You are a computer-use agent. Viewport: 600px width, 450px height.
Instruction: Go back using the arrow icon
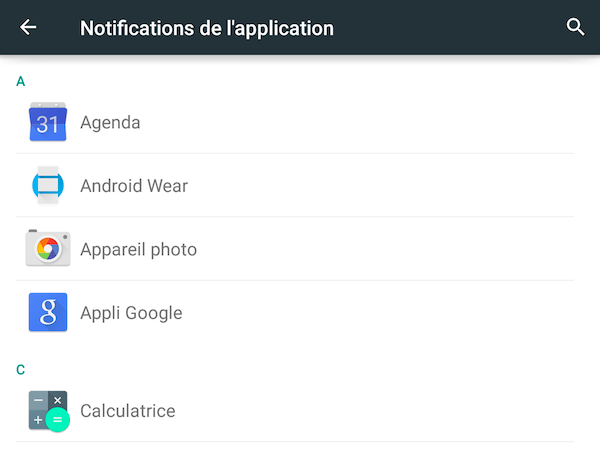click(x=28, y=27)
